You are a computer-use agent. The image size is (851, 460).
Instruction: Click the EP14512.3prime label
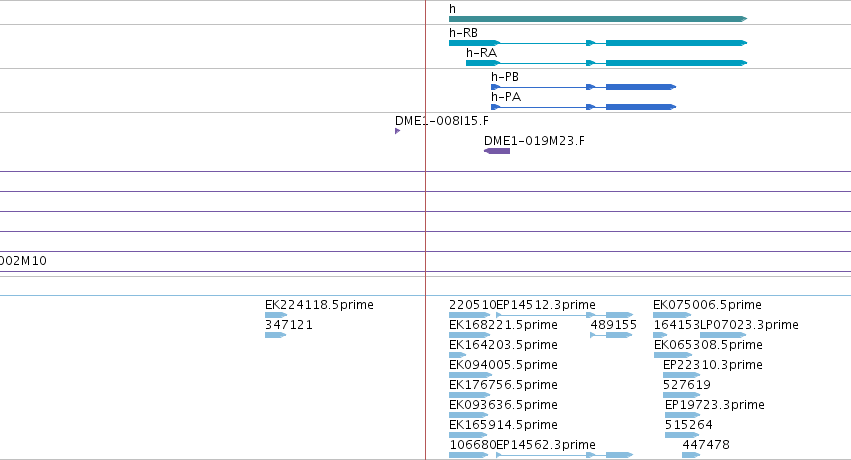click(x=546, y=305)
